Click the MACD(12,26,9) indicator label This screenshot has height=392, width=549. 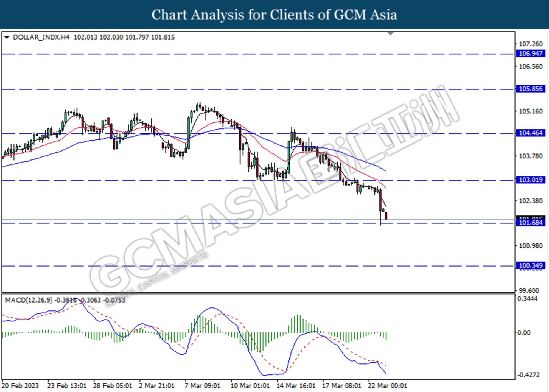coord(29,300)
